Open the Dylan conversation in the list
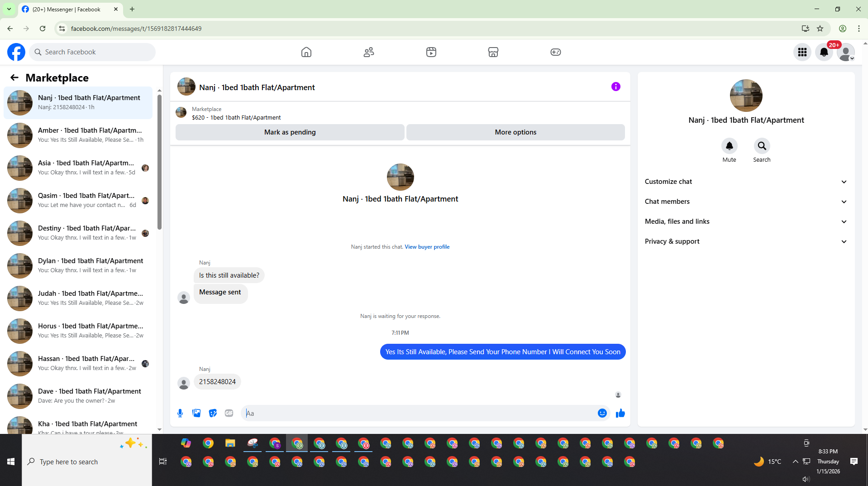 pyautogui.click(x=78, y=265)
